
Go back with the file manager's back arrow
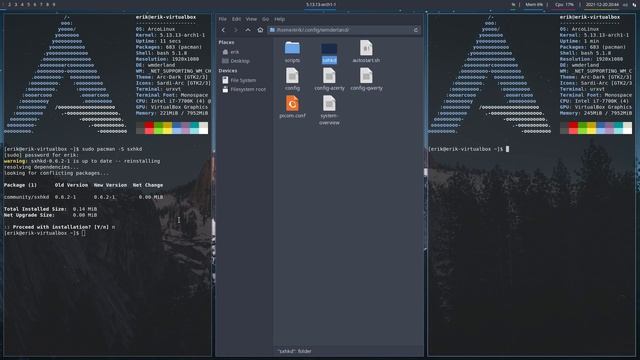coord(223,30)
